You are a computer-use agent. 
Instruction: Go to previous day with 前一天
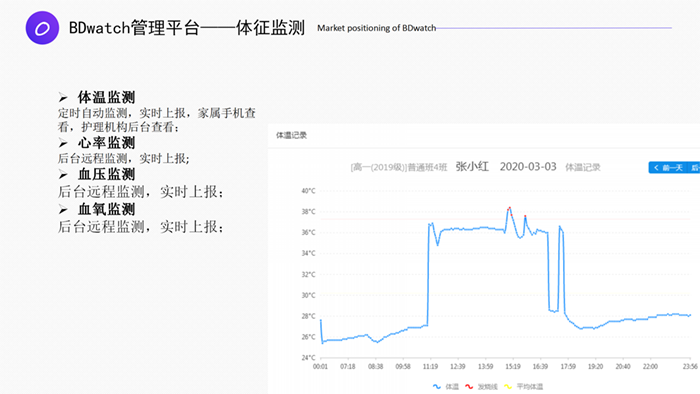coord(668,168)
